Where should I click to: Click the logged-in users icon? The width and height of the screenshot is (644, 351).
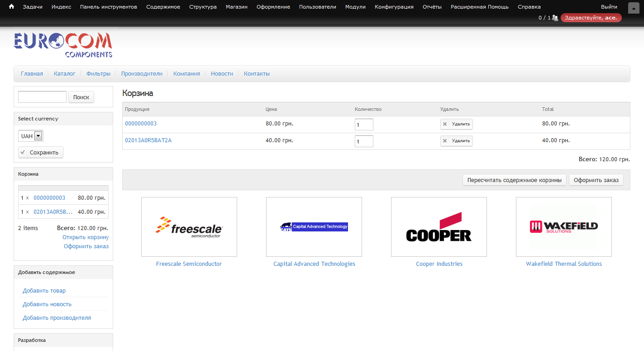coord(555,18)
